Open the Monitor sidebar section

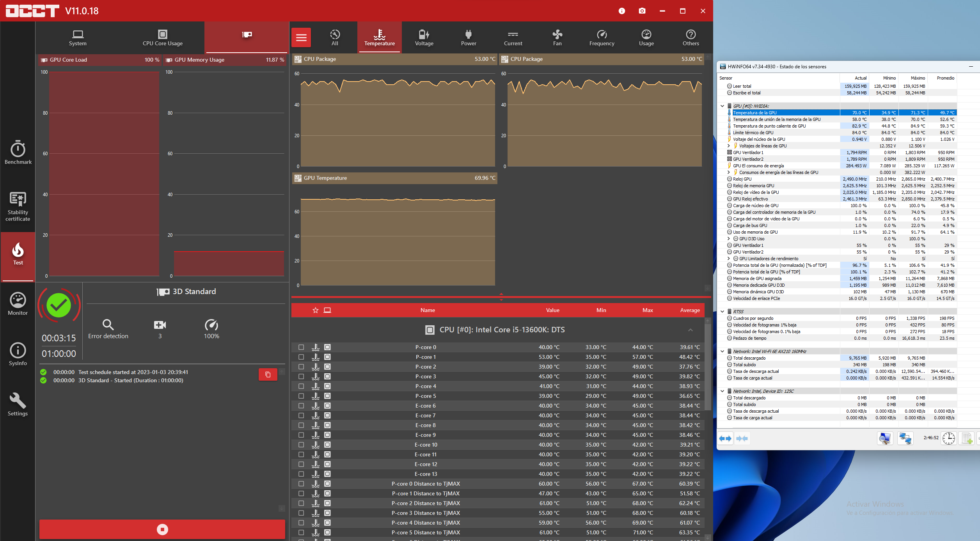click(18, 304)
